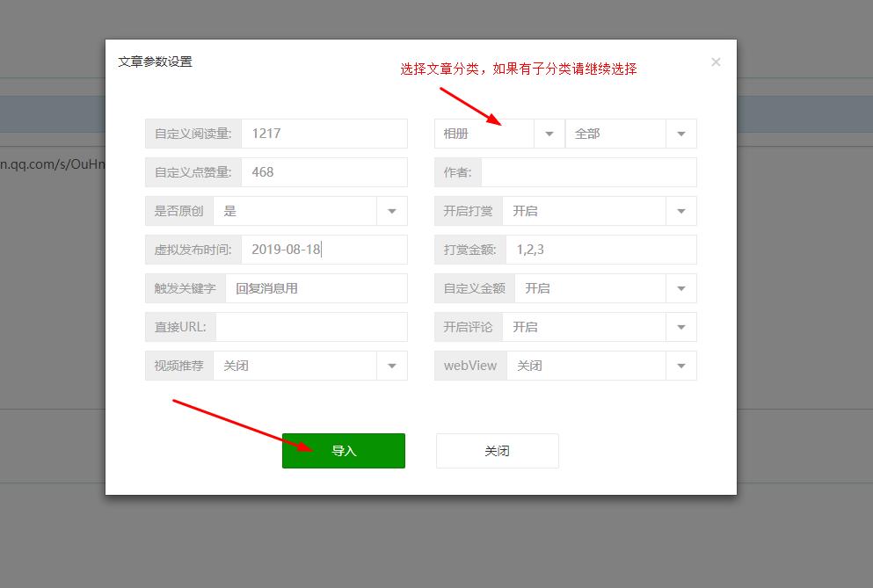
Task: Click the 打赏金额 input field
Action: [600, 250]
